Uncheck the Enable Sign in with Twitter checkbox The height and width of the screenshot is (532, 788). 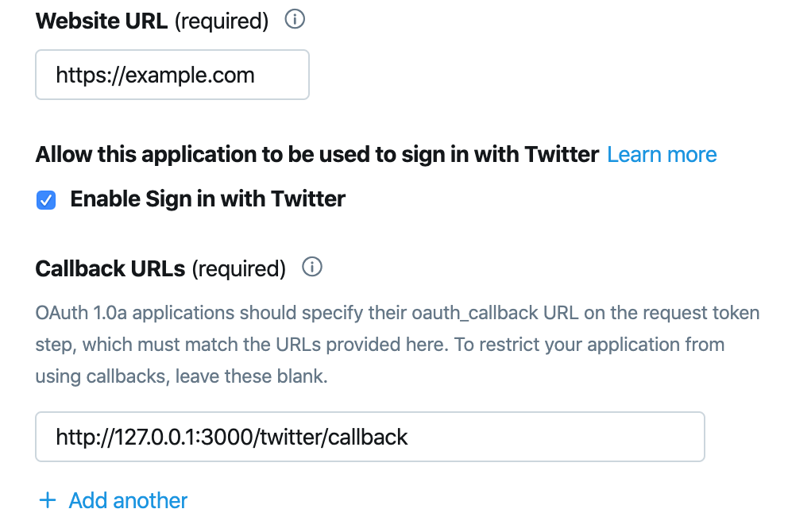(x=46, y=200)
